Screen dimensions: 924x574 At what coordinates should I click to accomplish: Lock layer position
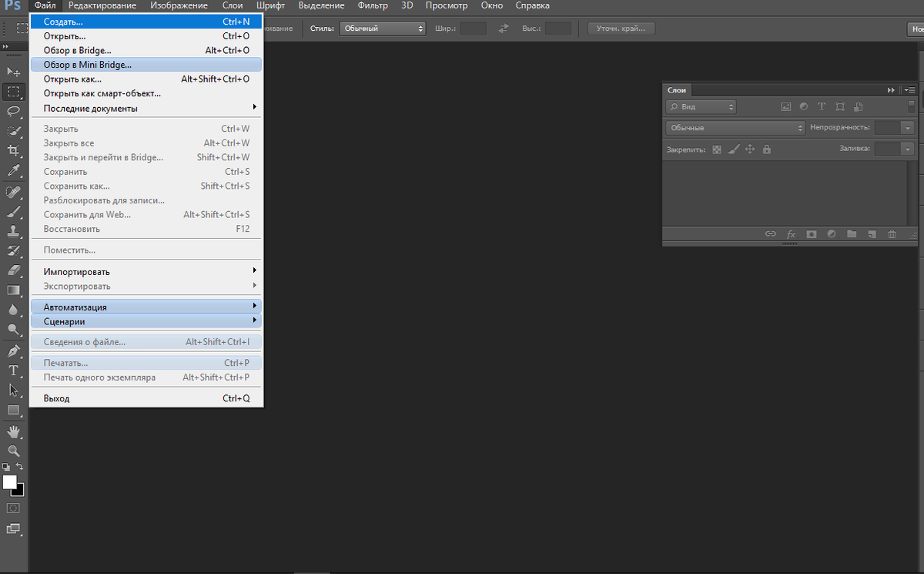point(750,149)
